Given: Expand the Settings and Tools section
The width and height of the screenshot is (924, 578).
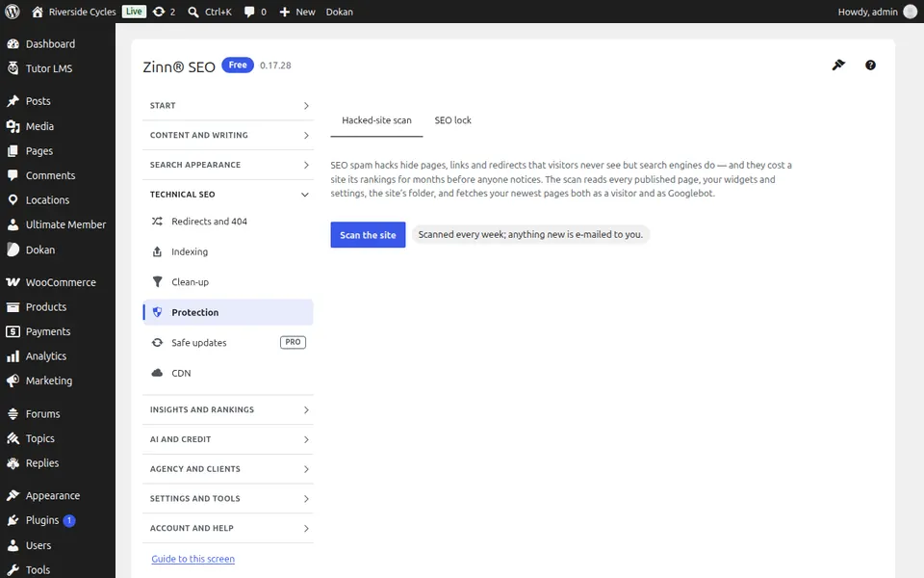Looking at the screenshot, I should tap(228, 498).
